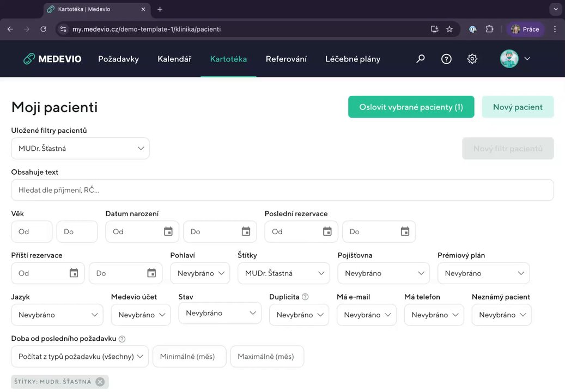The width and height of the screenshot is (565, 392).
Task: Expand the Má e-mail dropdown
Action: (367, 315)
